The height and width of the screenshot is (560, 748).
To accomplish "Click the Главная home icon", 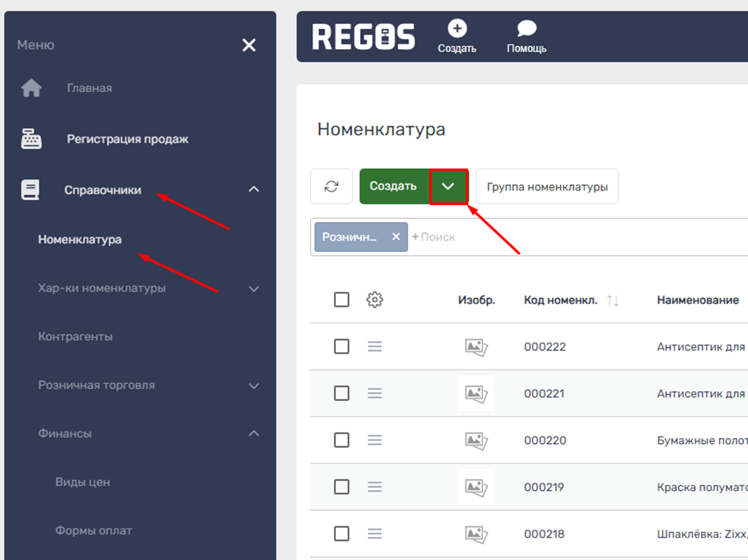I will (31, 88).
